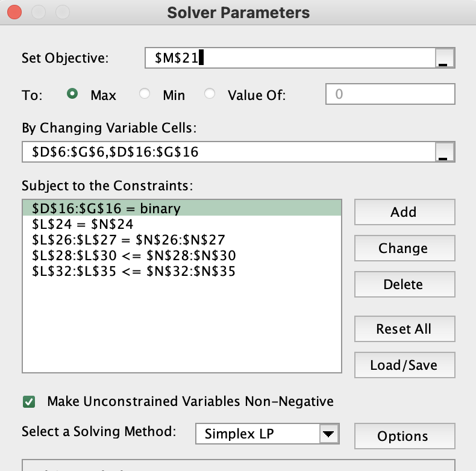
Task: Click the Variable Cells range picker icon
Action: point(444,153)
